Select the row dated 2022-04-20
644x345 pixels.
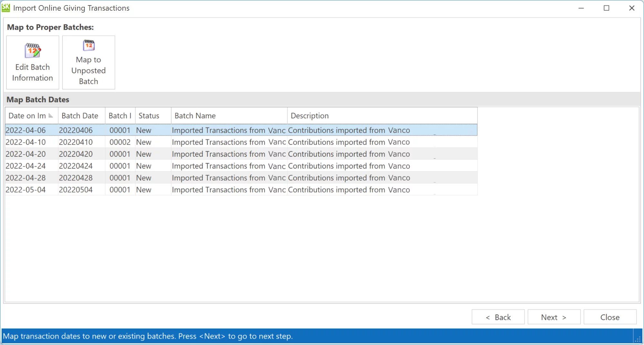coord(241,154)
